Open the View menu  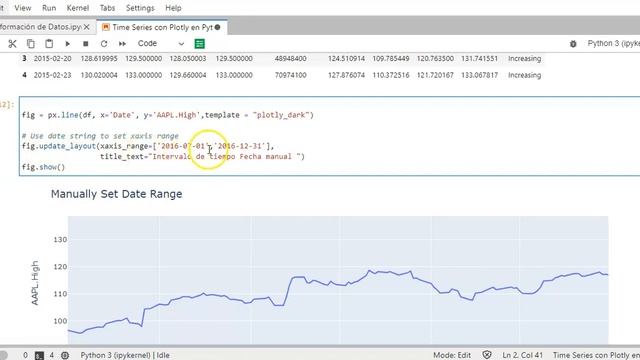coord(22,8)
